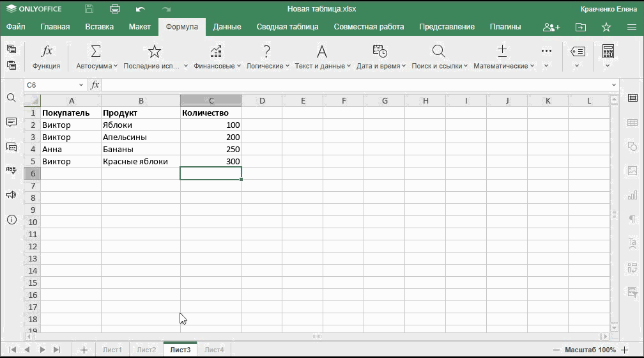Click the Логические question mark icon

pos(266,51)
